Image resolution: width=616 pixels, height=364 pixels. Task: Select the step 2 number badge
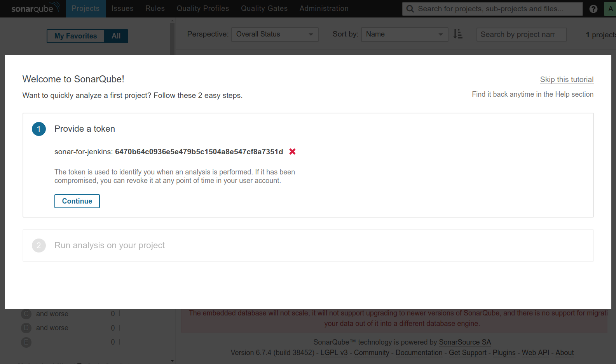(39, 246)
